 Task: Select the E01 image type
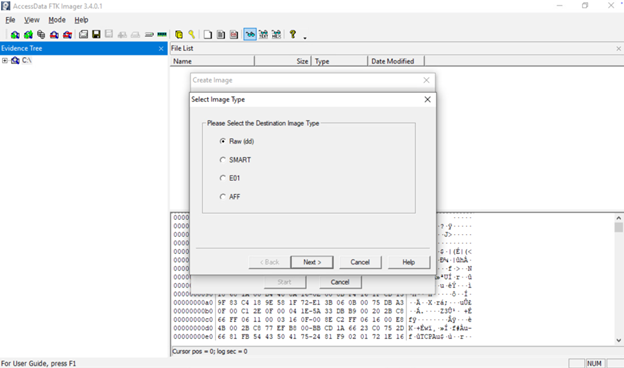[230, 178]
